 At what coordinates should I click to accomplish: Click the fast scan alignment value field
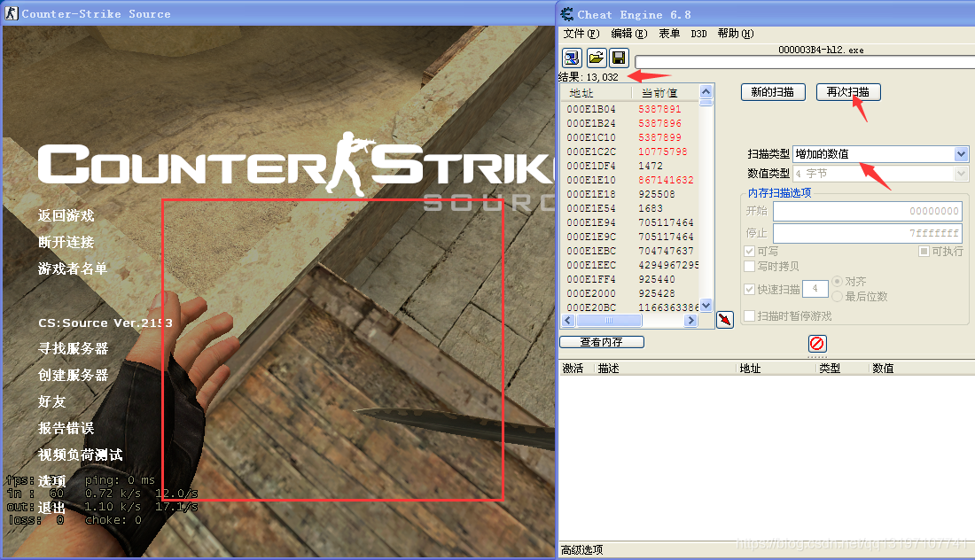815,288
